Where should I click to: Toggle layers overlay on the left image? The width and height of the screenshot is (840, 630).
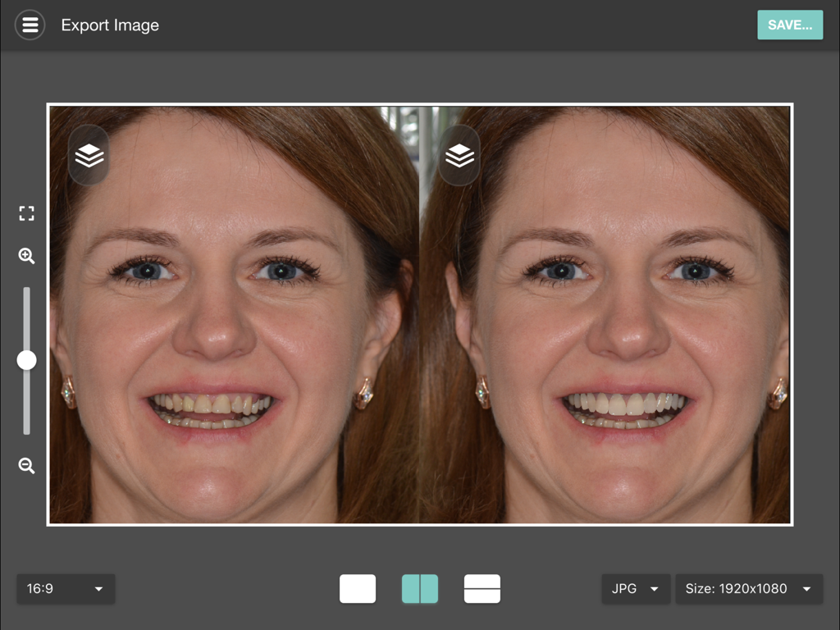point(87,155)
